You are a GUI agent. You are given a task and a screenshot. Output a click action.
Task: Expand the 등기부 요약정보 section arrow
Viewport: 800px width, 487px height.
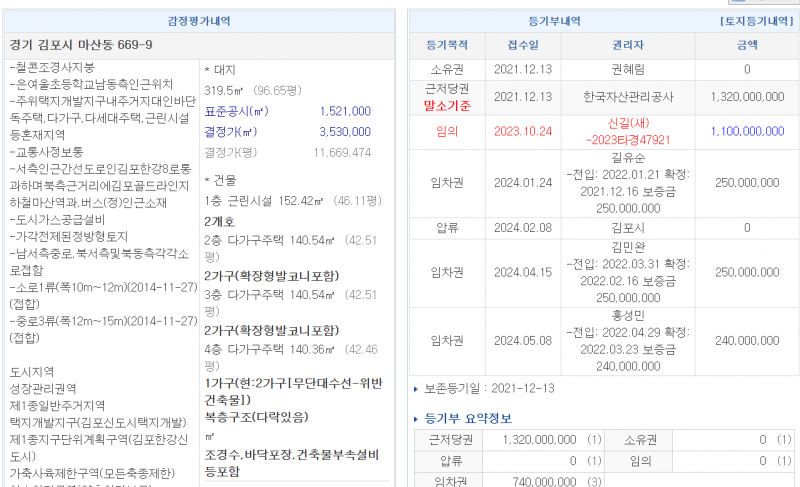(416, 418)
